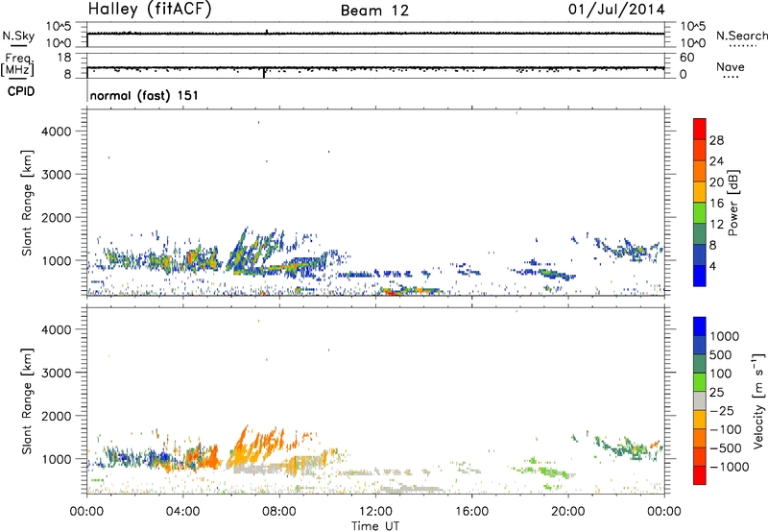Click the "CPID" row label
This screenshot has height=532, width=768.
(x=21, y=91)
